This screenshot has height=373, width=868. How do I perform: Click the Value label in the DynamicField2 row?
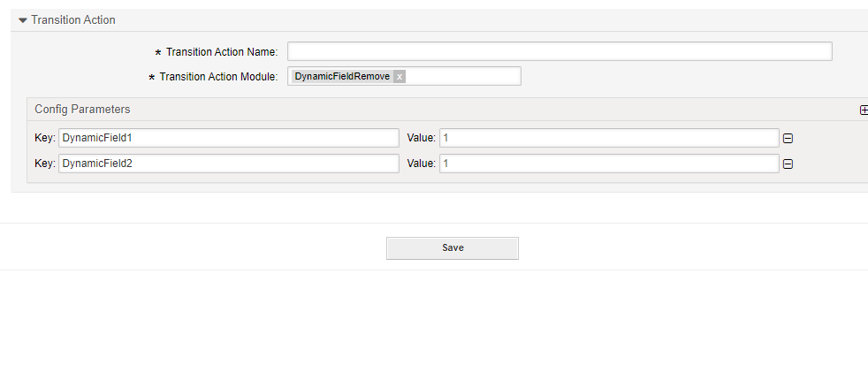pyautogui.click(x=421, y=164)
